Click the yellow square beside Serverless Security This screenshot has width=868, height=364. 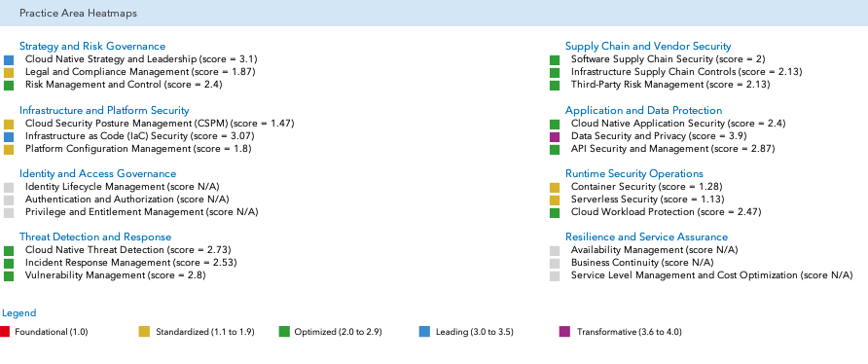(555, 200)
